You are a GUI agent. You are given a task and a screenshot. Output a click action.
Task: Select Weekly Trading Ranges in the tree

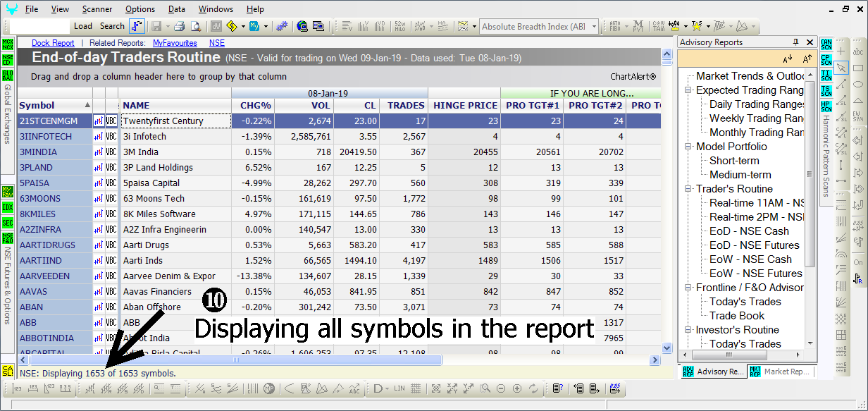click(x=757, y=118)
